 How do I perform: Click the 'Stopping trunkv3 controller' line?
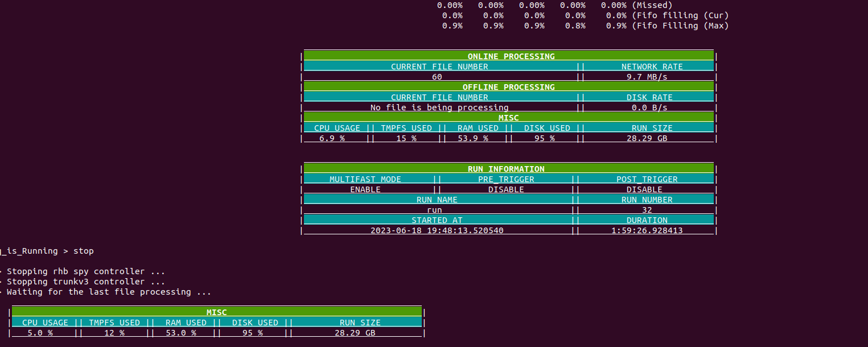tap(85, 282)
